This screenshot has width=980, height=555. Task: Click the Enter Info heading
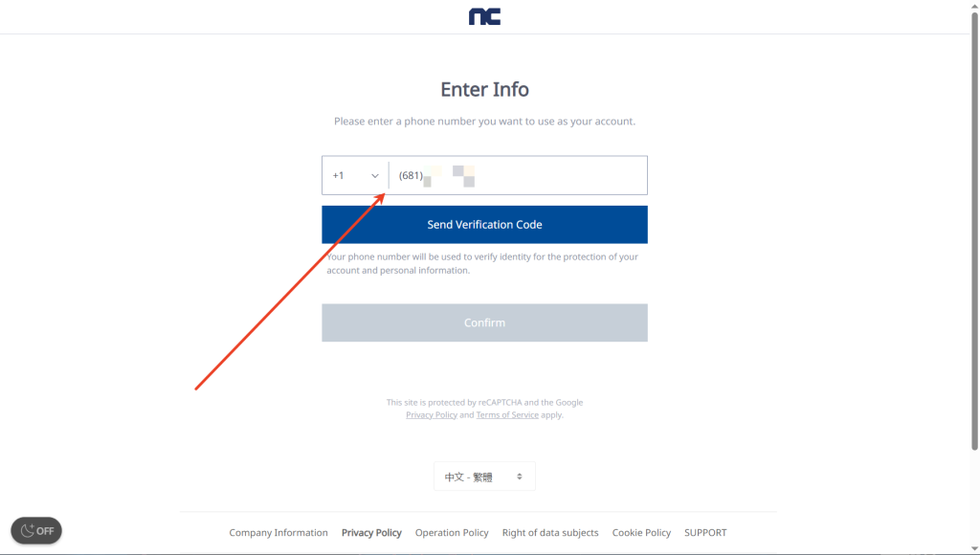coord(484,89)
